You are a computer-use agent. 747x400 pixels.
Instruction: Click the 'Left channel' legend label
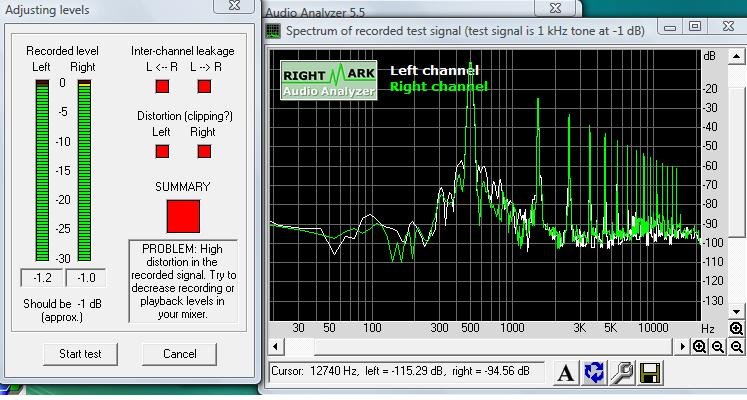pyautogui.click(x=434, y=71)
